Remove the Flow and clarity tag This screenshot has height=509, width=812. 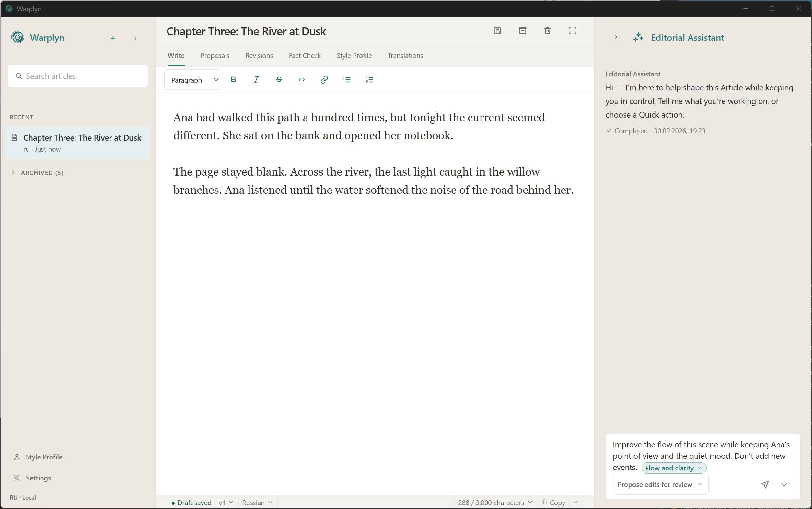click(x=700, y=468)
